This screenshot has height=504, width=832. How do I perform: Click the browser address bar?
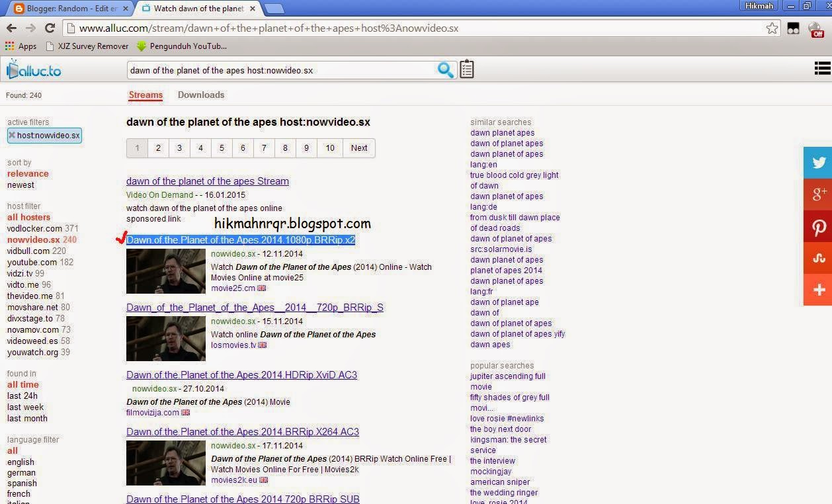(421, 28)
